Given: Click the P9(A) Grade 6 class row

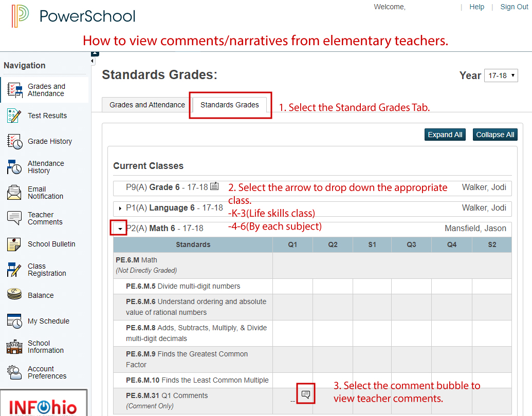Looking at the screenshot, I should point(312,188).
